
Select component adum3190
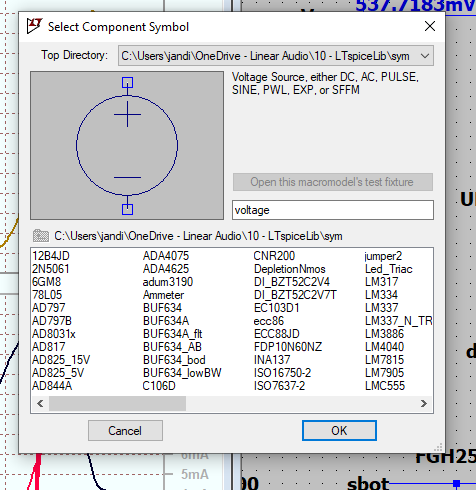click(x=168, y=282)
